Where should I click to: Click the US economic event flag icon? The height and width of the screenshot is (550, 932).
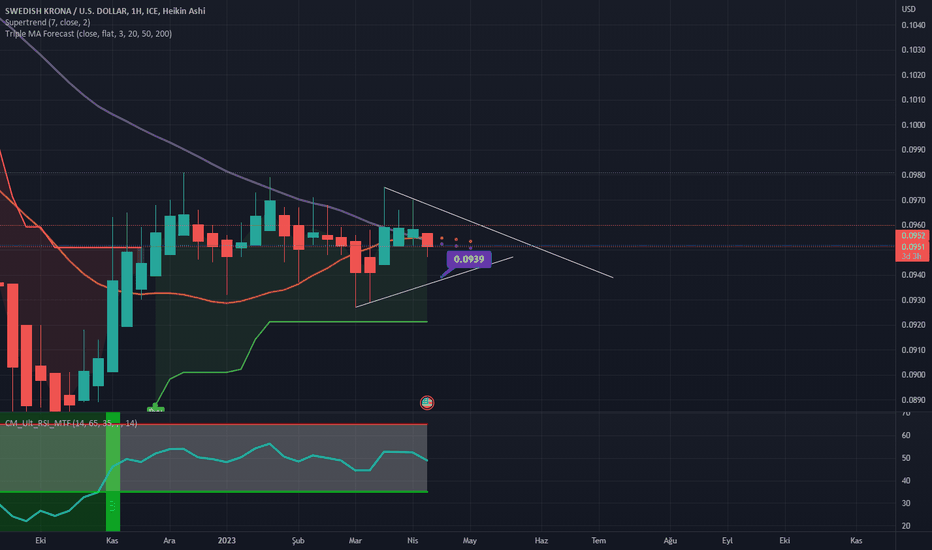[427, 403]
